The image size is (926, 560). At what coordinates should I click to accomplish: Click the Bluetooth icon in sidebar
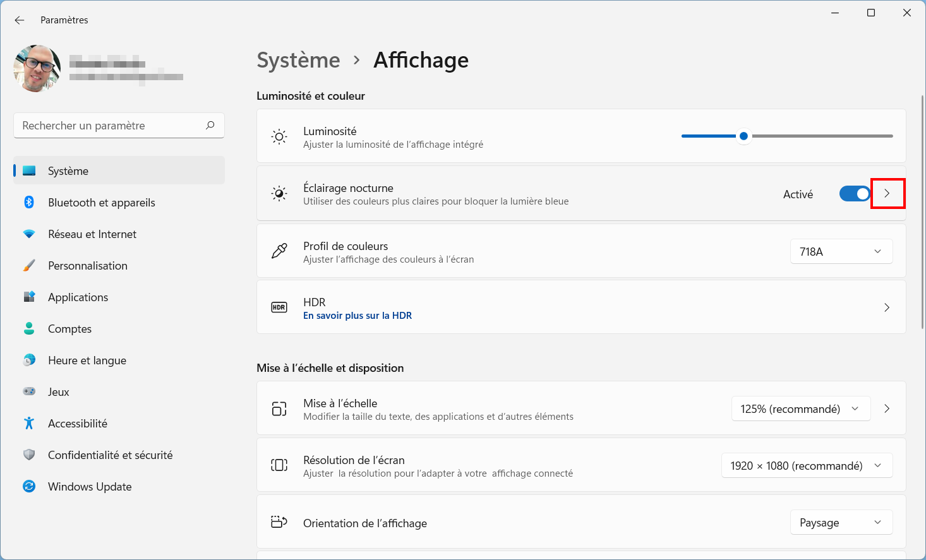click(x=29, y=202)
